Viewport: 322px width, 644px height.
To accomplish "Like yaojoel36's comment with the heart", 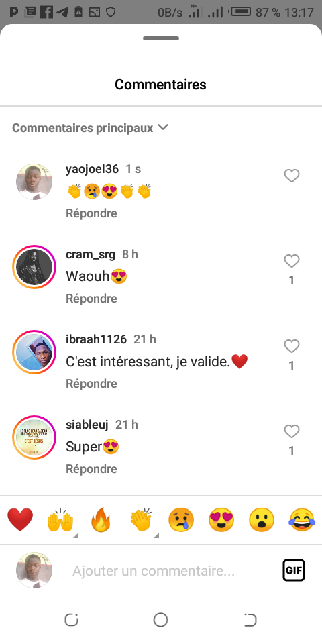I will 292,176.
